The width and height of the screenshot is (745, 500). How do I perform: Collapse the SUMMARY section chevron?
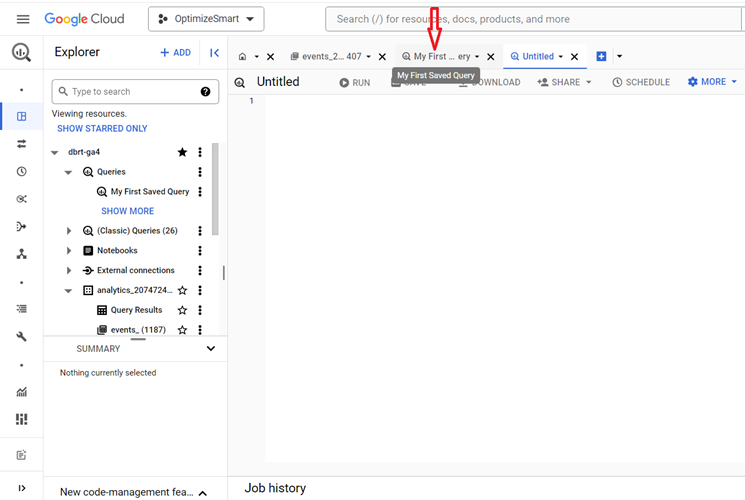pos(210,348)
